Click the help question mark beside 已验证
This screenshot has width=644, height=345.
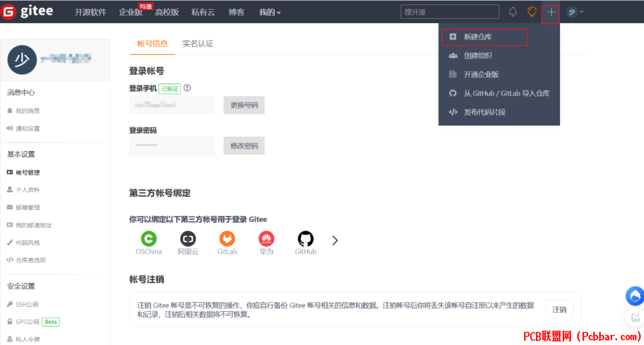point(187,88)
